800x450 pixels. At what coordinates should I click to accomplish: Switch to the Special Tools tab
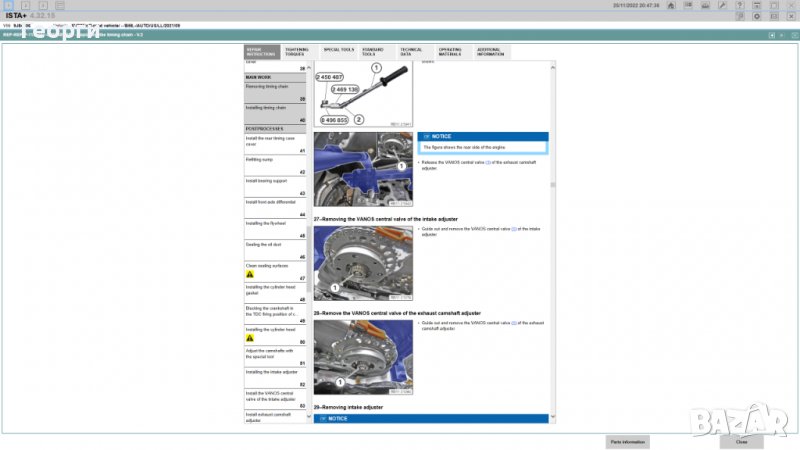click(339, 51)
